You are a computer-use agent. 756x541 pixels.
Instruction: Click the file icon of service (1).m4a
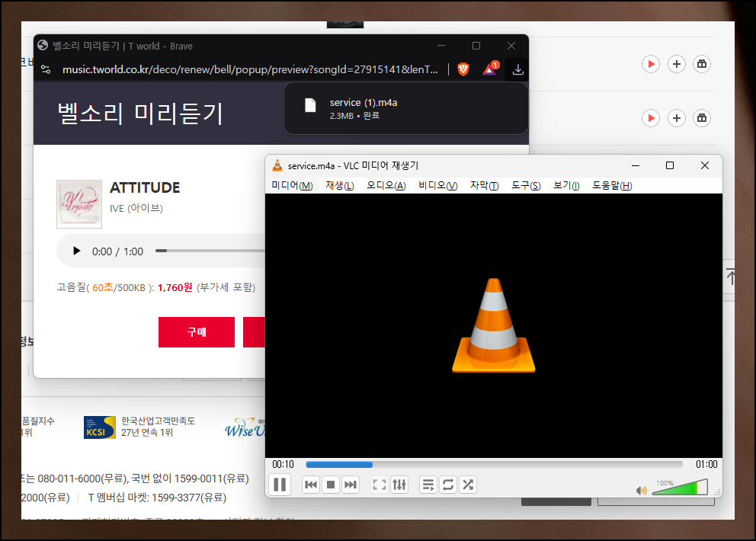click(310, 105)
